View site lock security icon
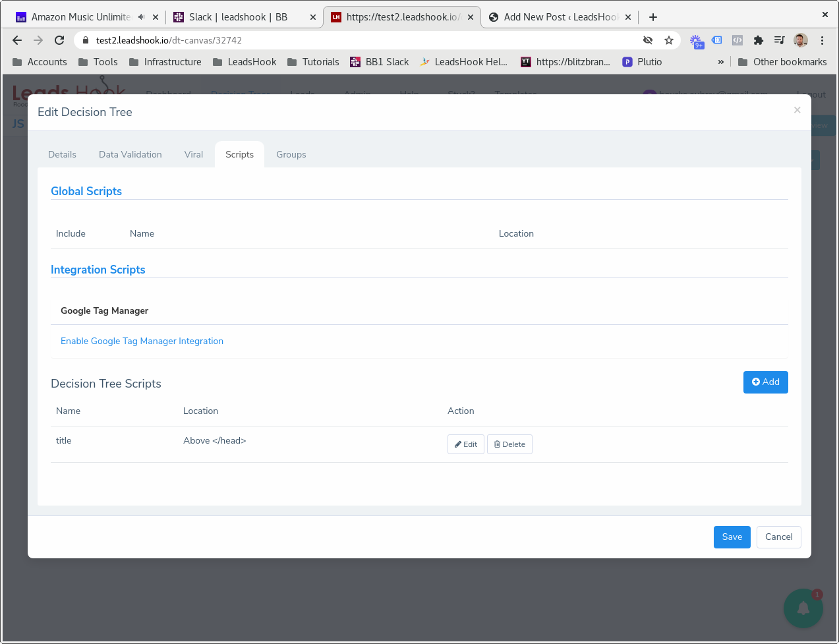The image size is (839, 644). point(85,40)
